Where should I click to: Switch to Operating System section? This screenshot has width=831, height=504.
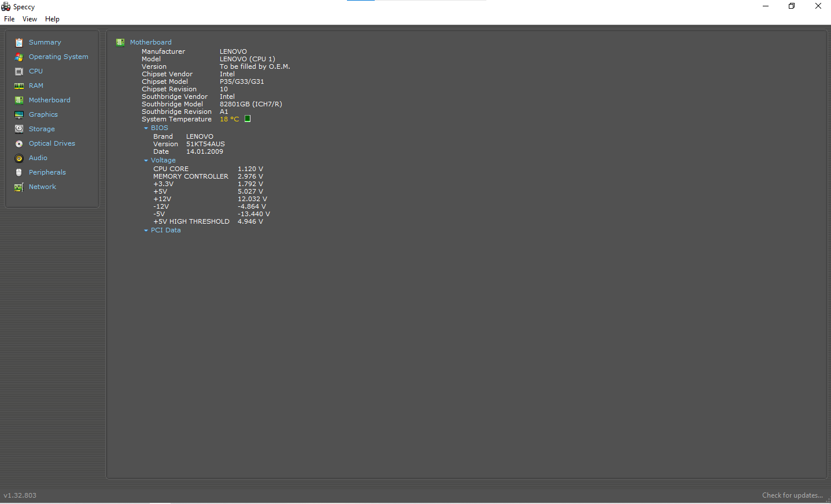pos(58,57)
